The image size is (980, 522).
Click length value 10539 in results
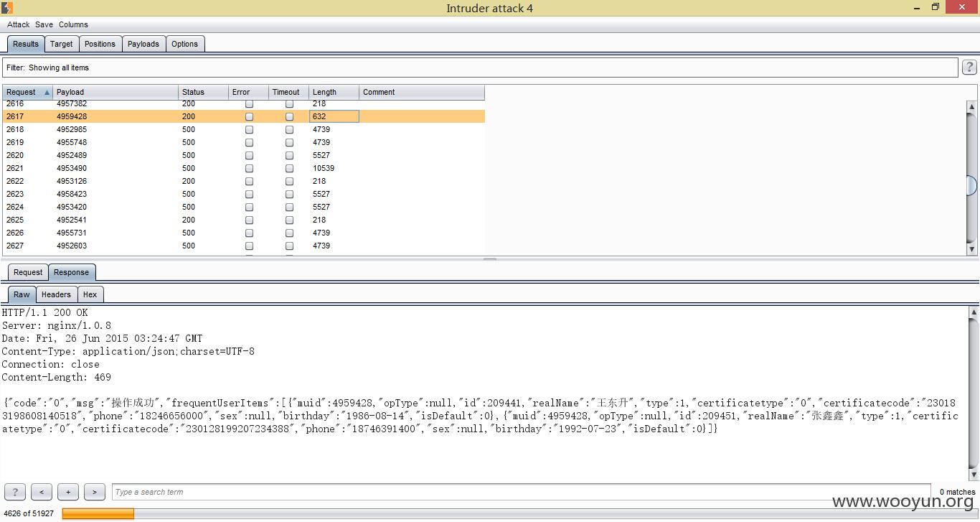pos(324,168)
